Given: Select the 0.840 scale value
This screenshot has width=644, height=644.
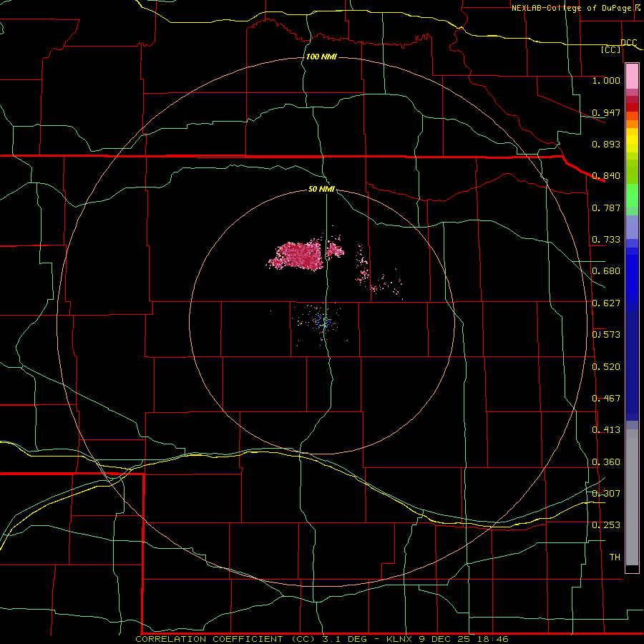Looking at the screenshot, I should coord(606,176).
